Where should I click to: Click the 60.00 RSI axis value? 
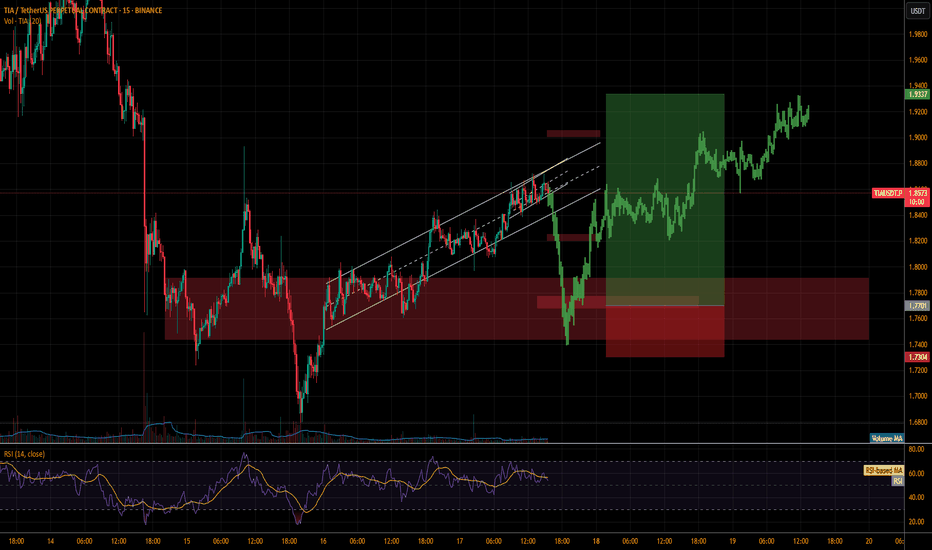pos(917,474)
